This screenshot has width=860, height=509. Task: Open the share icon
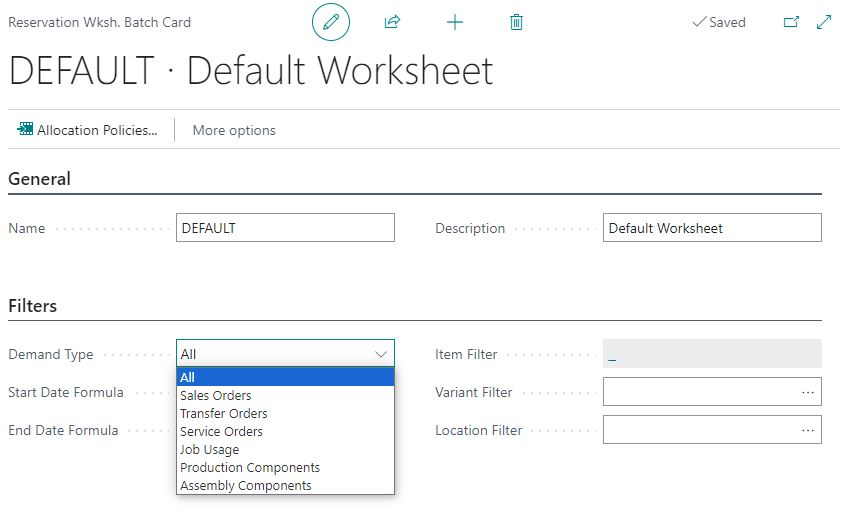[x=392, y=22]
